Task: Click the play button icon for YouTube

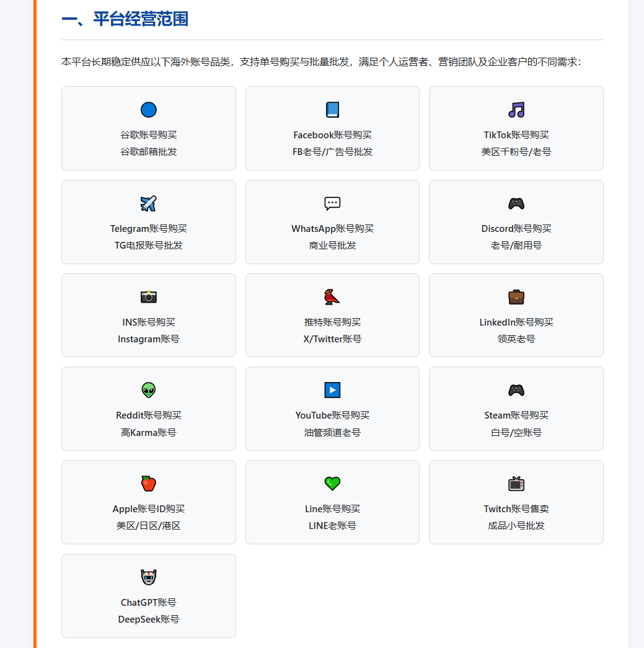Action: pyautogui.click(x=332, y=390)
